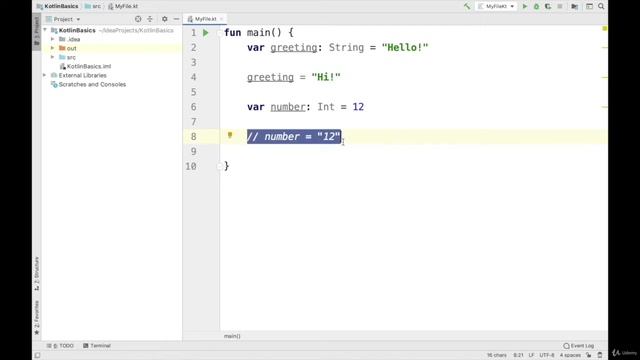Open Search Everywhere magnifier icon
The image size is (640, 360).
601,7
